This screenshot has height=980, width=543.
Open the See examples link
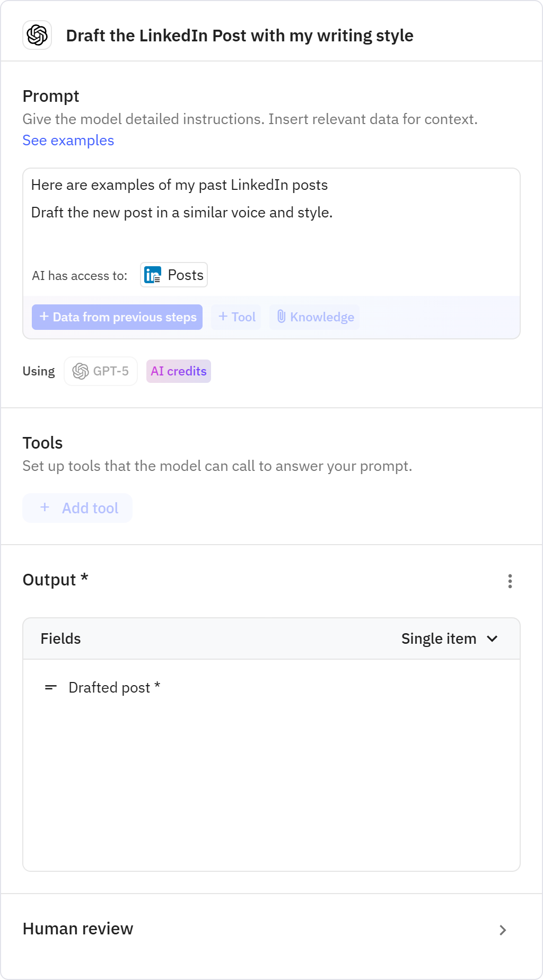[x=68, y=140]
